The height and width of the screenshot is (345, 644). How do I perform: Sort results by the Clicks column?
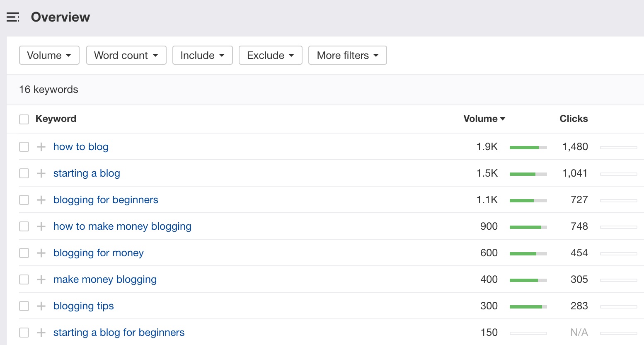tap(574, 119)
